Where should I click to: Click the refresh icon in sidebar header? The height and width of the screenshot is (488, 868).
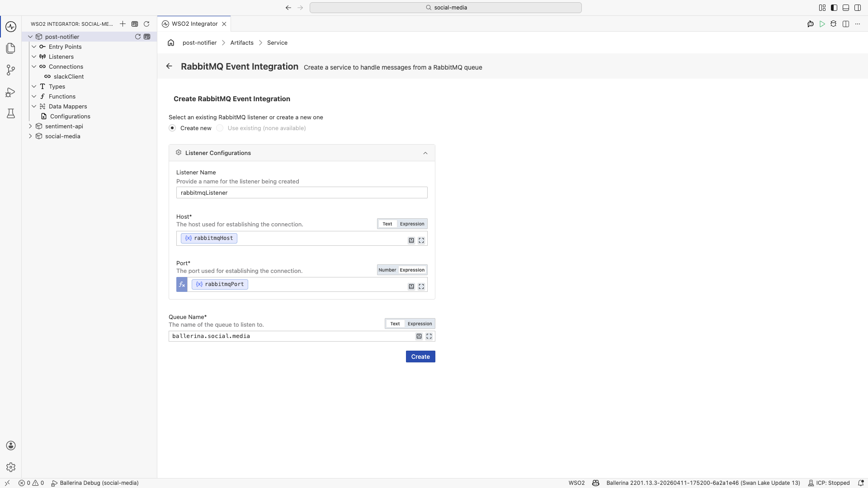pos(146,24)
